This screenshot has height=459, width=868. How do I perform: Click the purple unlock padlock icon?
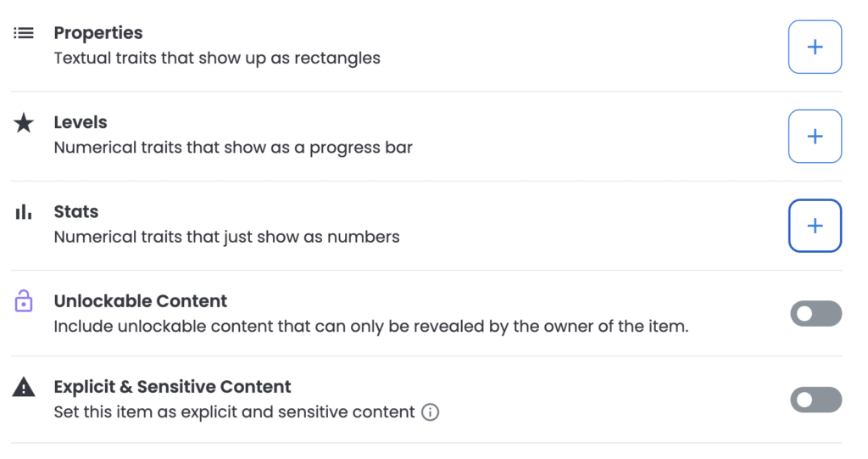tap(23, 301)
